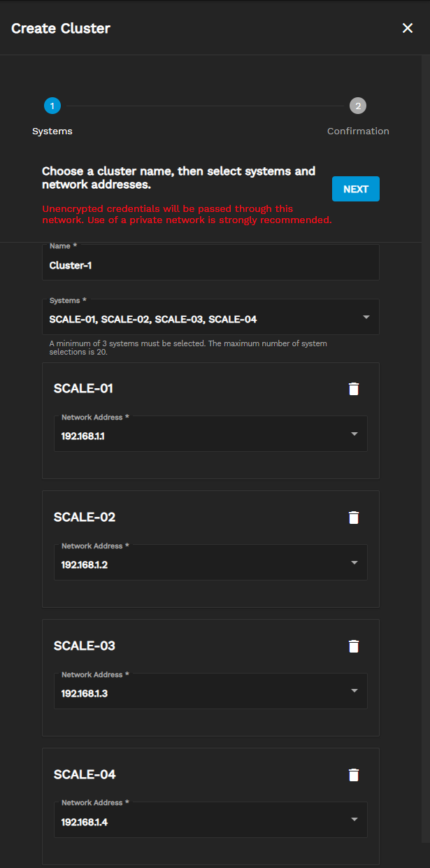Click the SCALE-01 address dropdown arrow

point(354,434)
